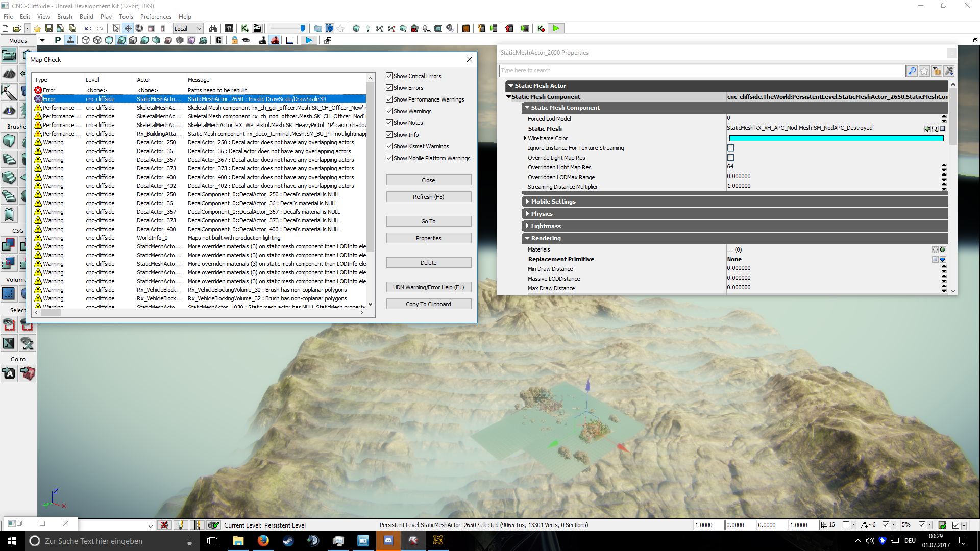
Task: Collapse the Static Mesh Actor category
Action: pos(511,86)
